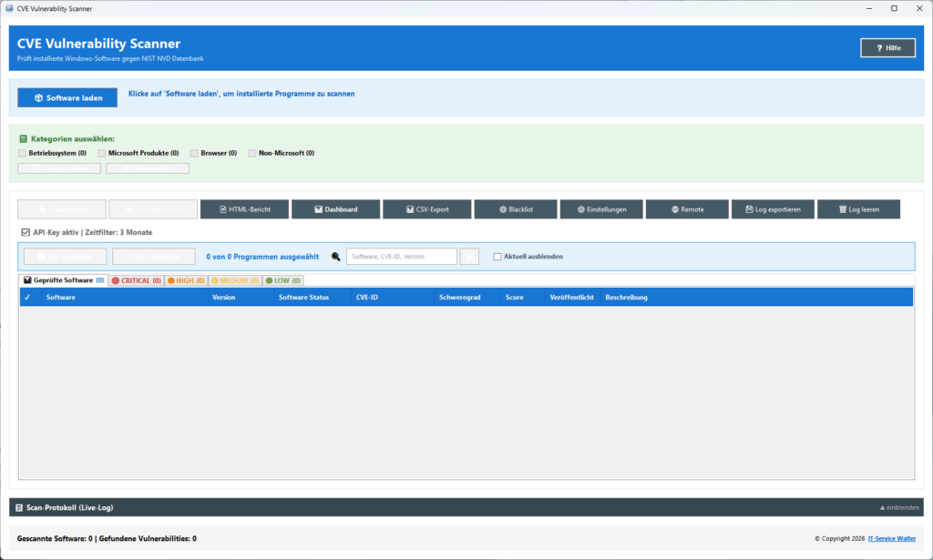
Task: Generate an HTML-Bericht report
Action: point(242,209)
